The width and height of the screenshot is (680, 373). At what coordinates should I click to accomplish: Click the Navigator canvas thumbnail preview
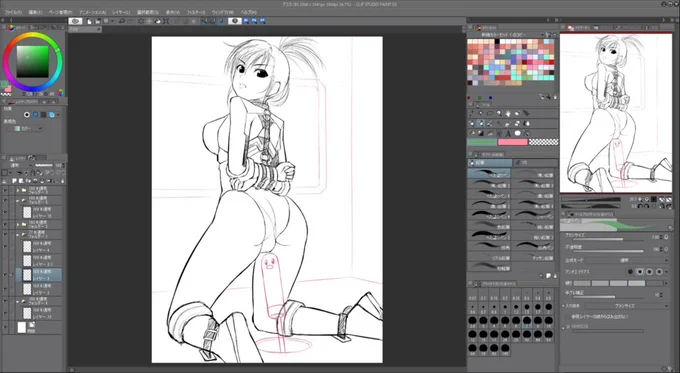tap(616, 113)
